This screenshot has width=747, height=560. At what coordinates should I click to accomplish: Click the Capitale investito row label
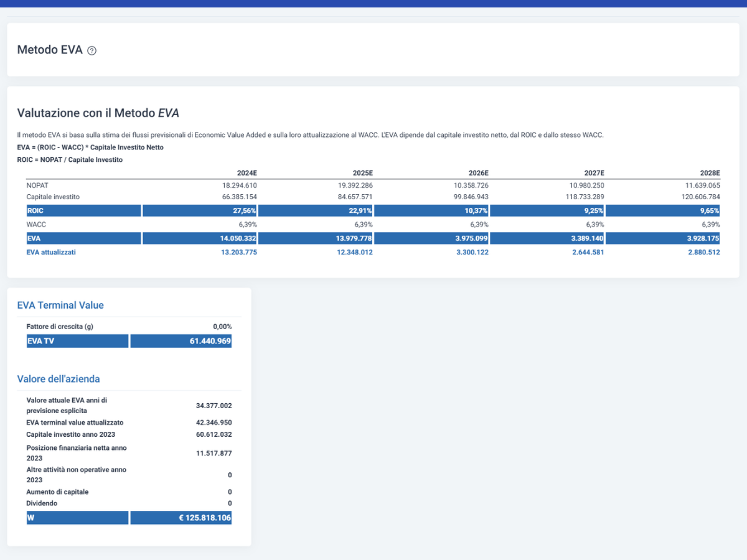point(53,197)
